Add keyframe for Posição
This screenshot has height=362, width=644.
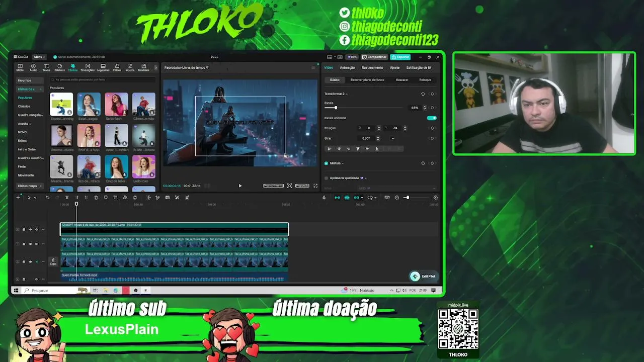432,128
